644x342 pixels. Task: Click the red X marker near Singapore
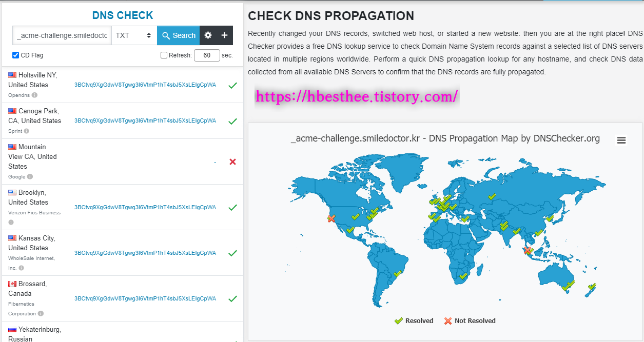tap(527, 250)
